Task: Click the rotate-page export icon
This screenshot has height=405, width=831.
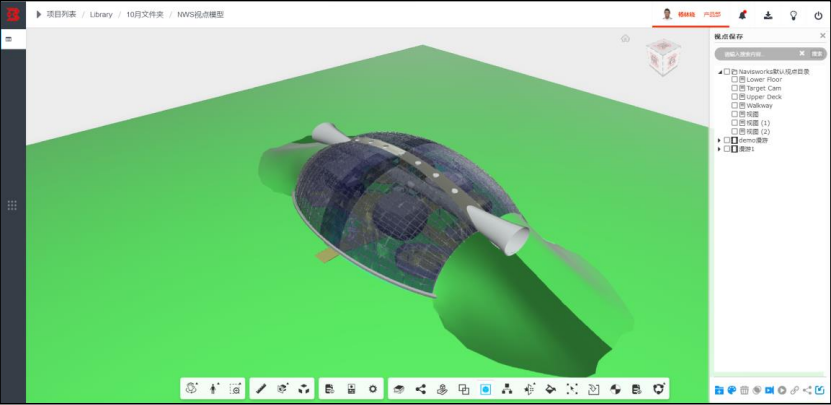Action: tap(594, 389)
